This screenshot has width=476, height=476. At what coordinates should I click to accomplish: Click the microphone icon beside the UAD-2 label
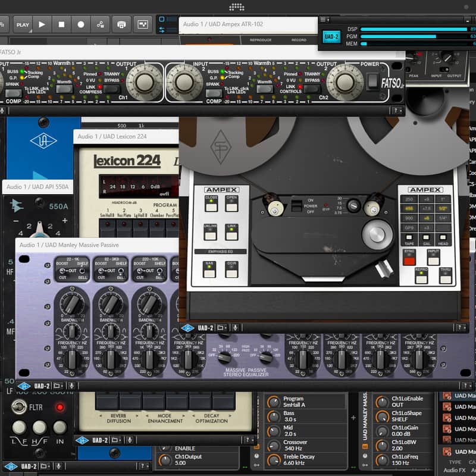[72, 386]
